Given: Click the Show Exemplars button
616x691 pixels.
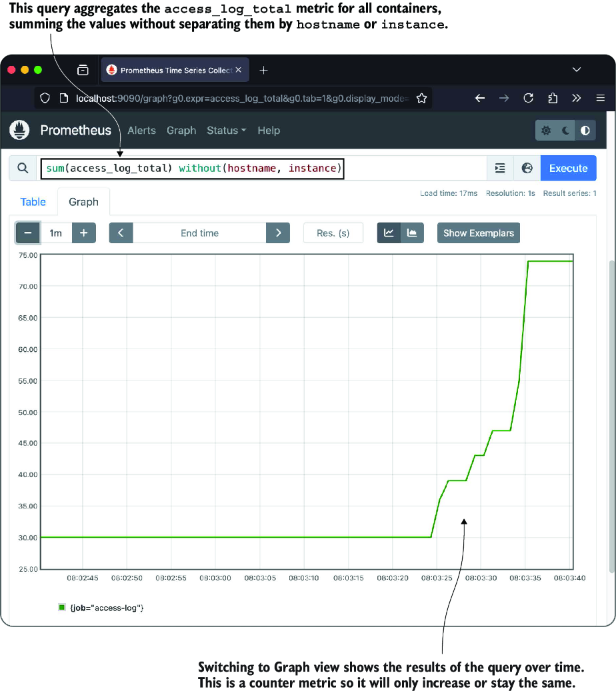Looking at the screenshot, I should [479, 233].
